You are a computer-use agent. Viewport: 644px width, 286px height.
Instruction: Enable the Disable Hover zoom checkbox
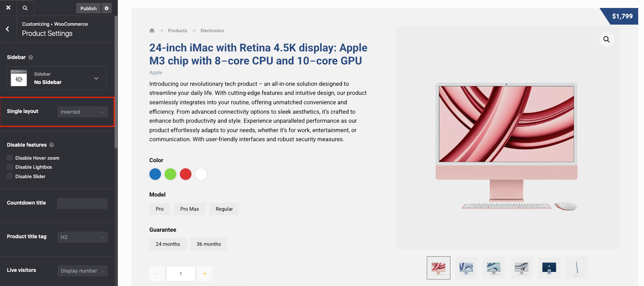10,158
